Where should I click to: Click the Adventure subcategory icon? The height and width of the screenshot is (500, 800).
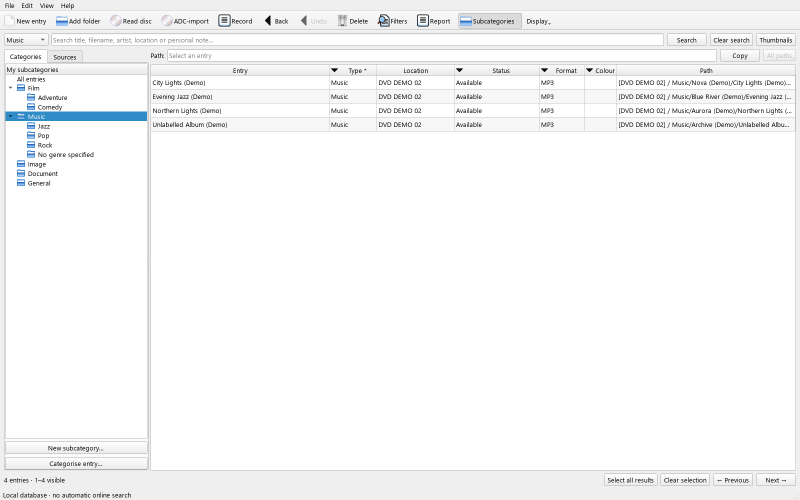31,97
